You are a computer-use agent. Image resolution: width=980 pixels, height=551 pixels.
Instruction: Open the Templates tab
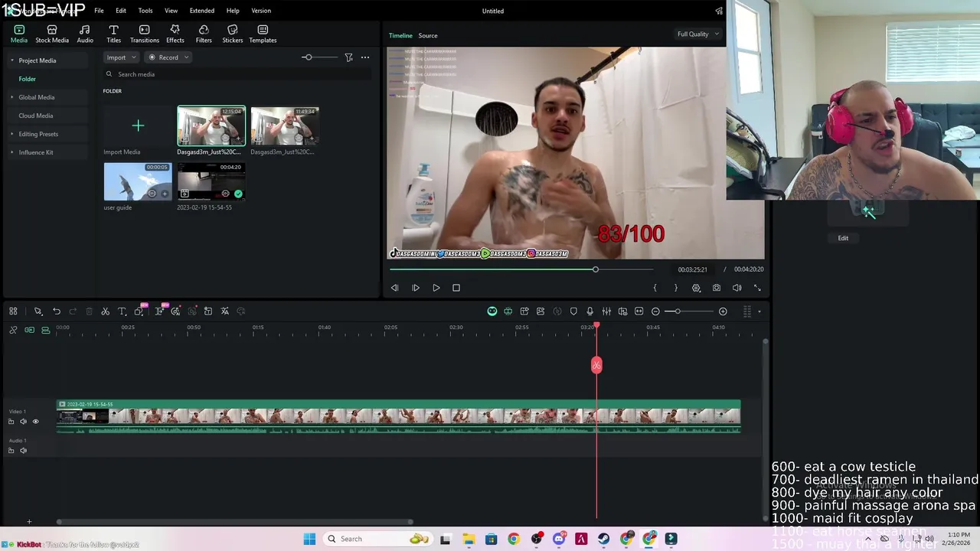click(x=263, y=34)
